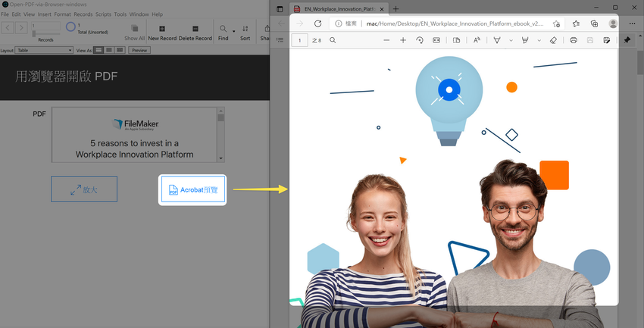Screen dimensions: 644x328
Task: Click the Preview button
Action: tap(139, 50)
